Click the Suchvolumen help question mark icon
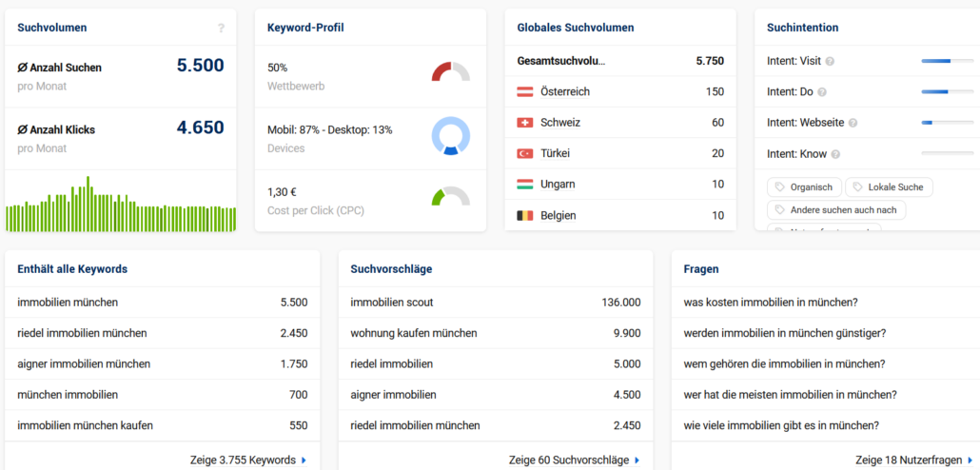The height and width of the screenshot is (470, 980). click(221, 28)
